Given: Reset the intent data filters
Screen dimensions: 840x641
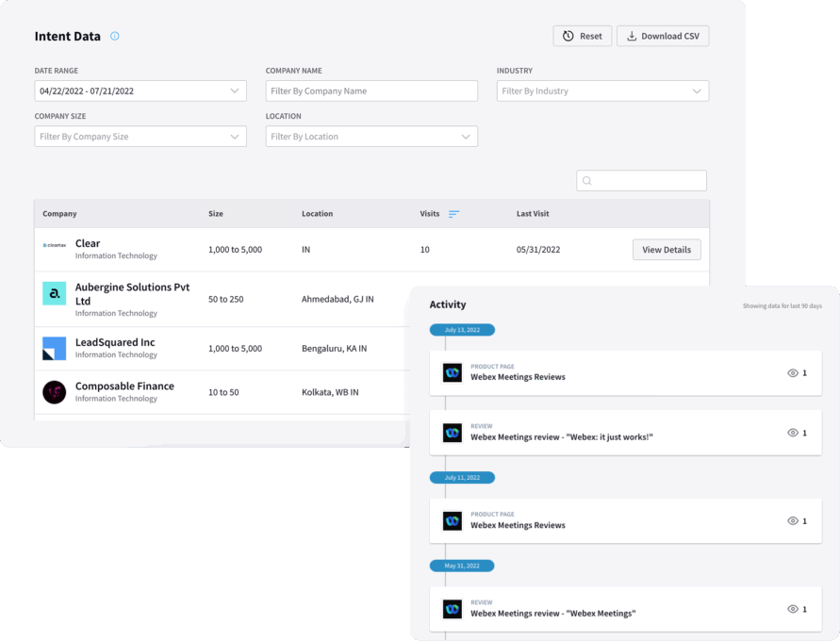Looking at the screenshot, I should pos(583,36).
